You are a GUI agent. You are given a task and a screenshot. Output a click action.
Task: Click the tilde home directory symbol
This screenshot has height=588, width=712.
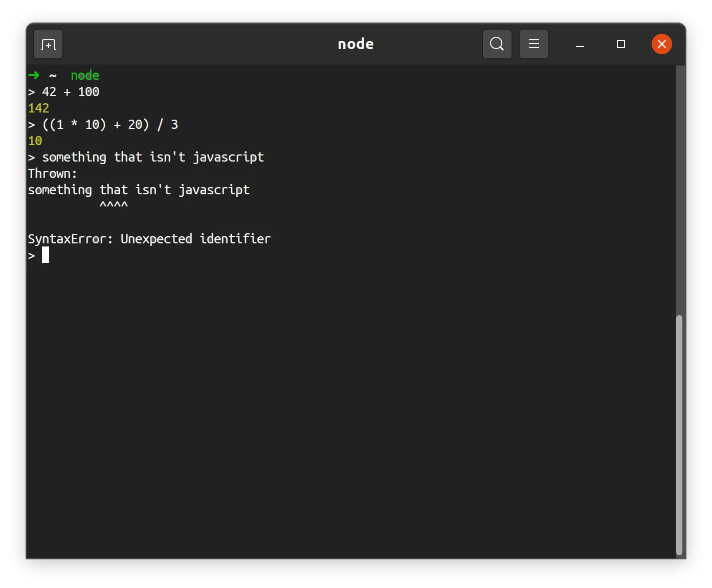tap(53, 75)
